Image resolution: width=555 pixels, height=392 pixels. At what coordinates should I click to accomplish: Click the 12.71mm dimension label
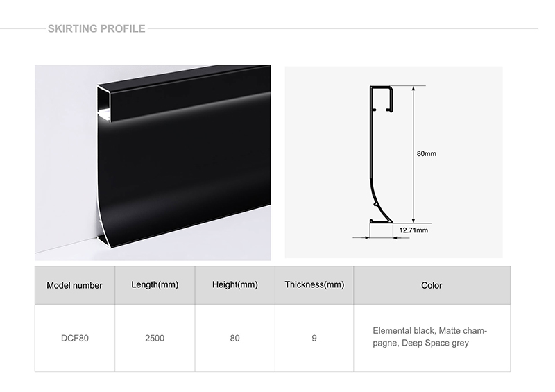coord(413,229)
